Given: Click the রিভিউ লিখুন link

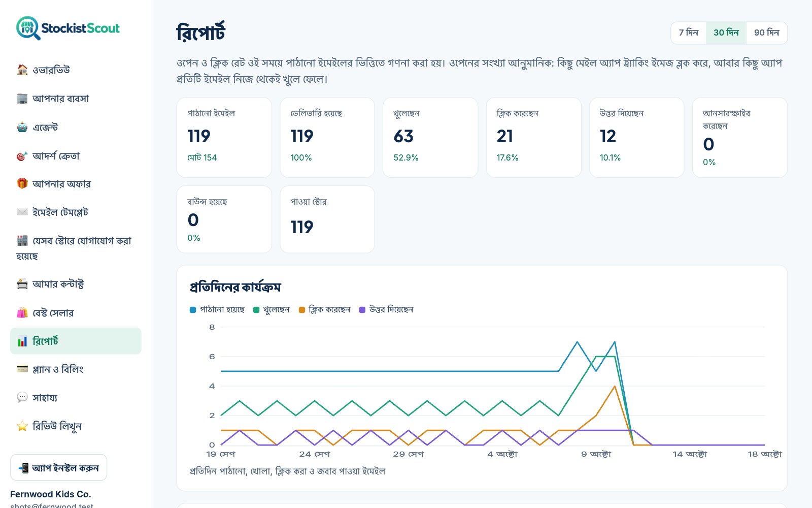Looking at the screenshot, I should [x=76, y=426].
